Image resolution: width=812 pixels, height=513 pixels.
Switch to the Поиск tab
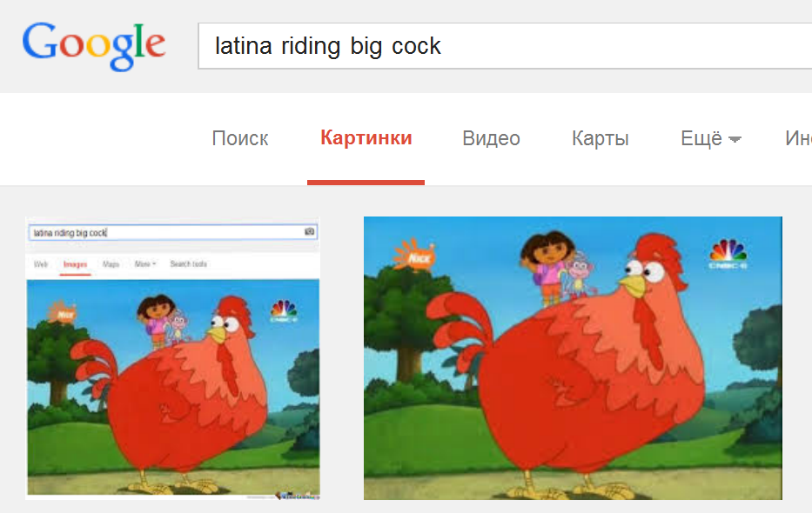point(240,138)
